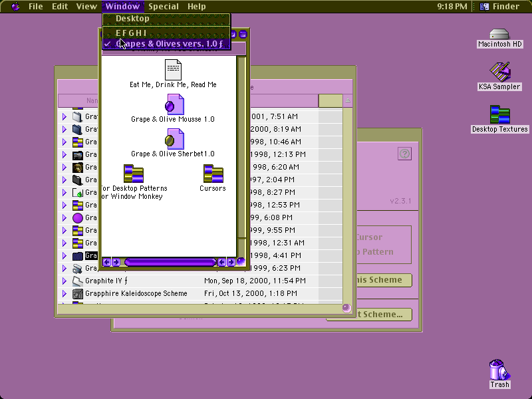532x399 pixels.
Task: Click the dark folder icon in the 8:19 AM row
Action: [78, 129]
